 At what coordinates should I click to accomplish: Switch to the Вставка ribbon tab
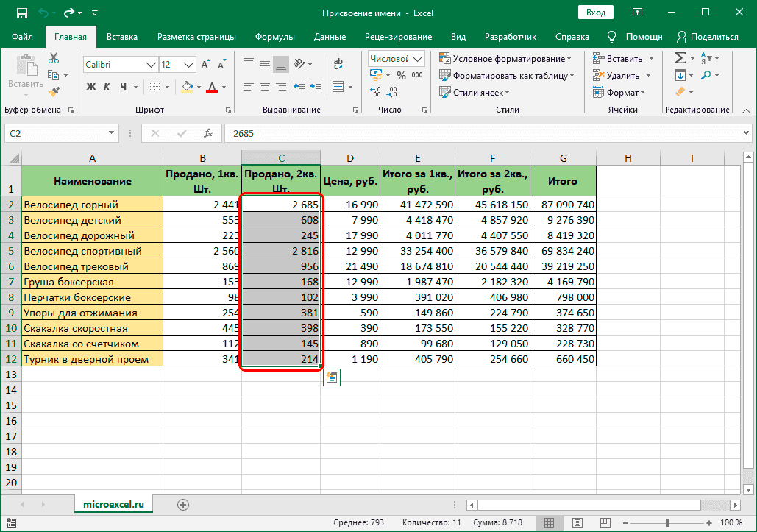[x=122, y=37]
